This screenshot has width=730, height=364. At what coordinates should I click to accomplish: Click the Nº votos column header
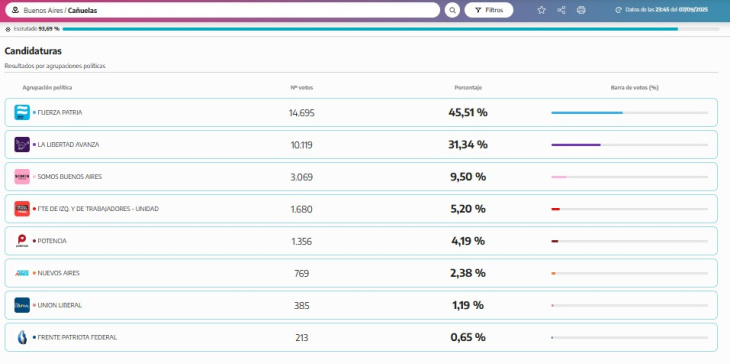coord(302,88)
